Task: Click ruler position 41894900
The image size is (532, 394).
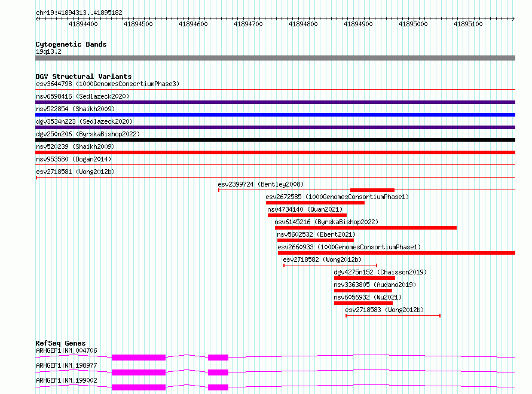Action: click(x=358, y=24)
